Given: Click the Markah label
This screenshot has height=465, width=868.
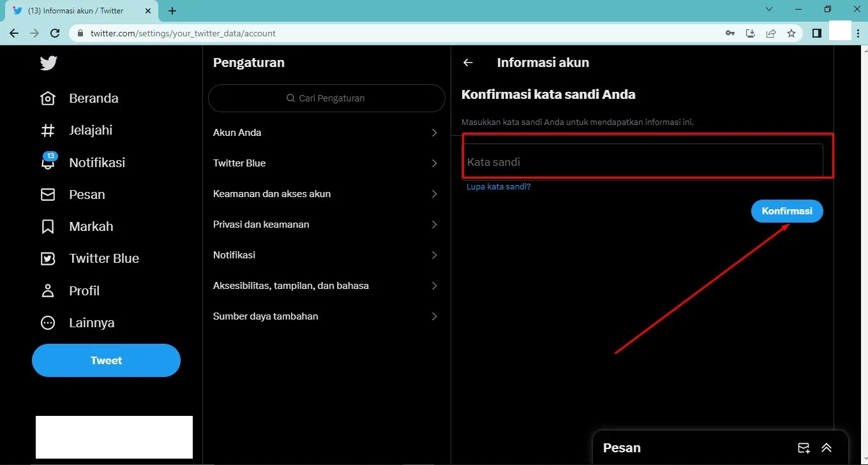Looking at the screenshot, I should [x=91, y=226].
